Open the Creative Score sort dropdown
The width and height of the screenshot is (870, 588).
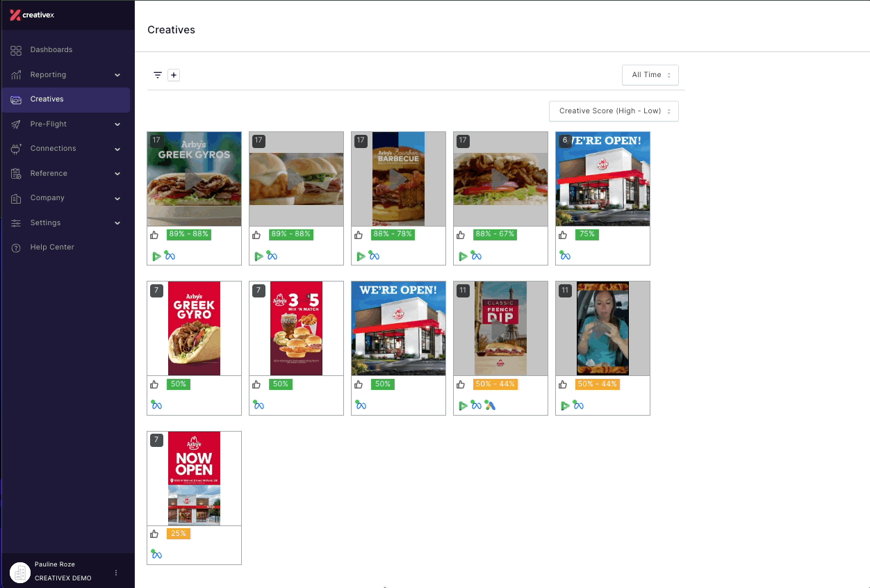[614, 111]
